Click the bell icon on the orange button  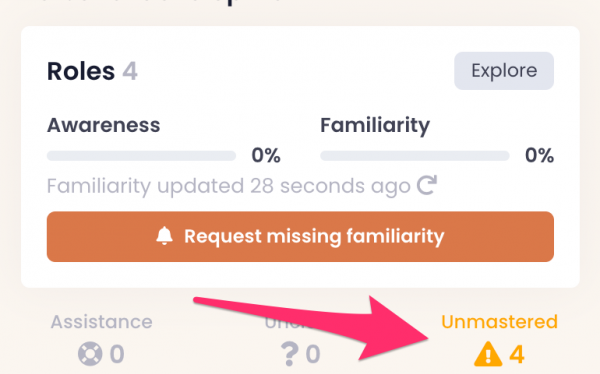(x=165, y=236)
